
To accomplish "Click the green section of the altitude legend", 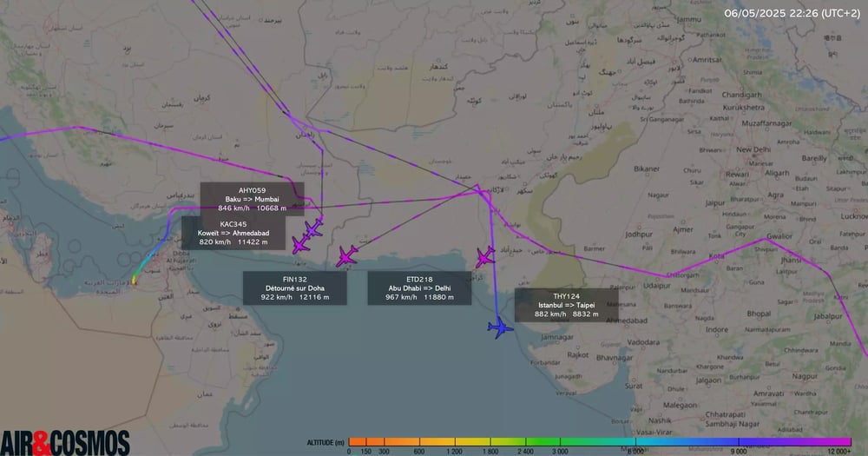I will 542,441.
